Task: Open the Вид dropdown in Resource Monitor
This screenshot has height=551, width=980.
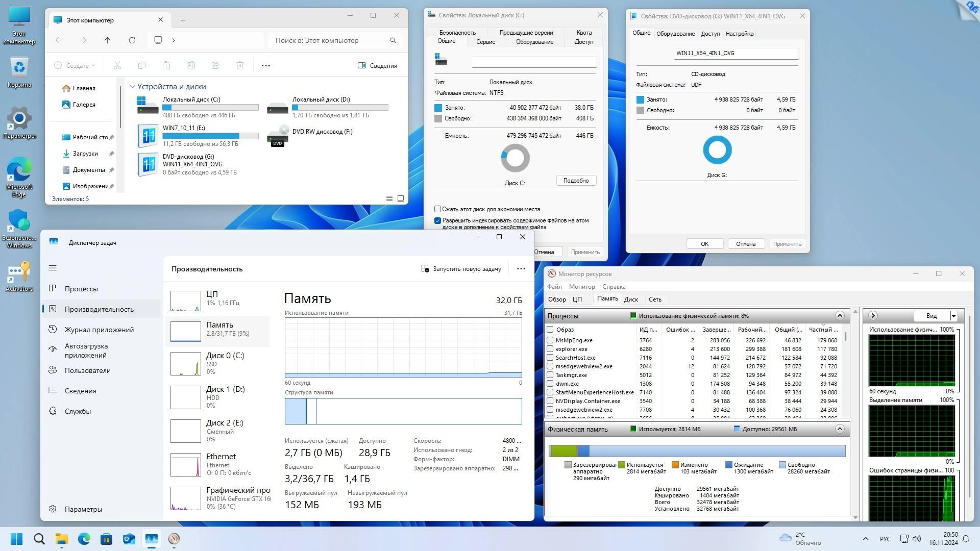Action: tap(953, 315)
